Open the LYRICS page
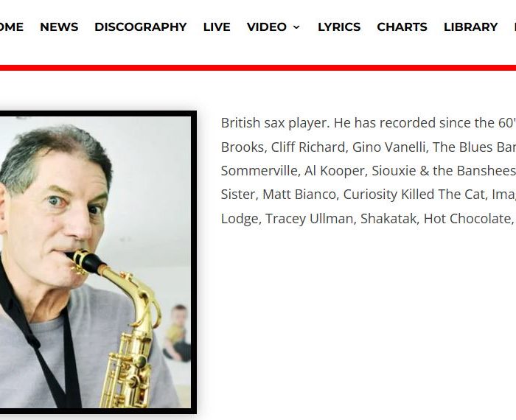Screen dimensions: 516x420 point(339,27)
